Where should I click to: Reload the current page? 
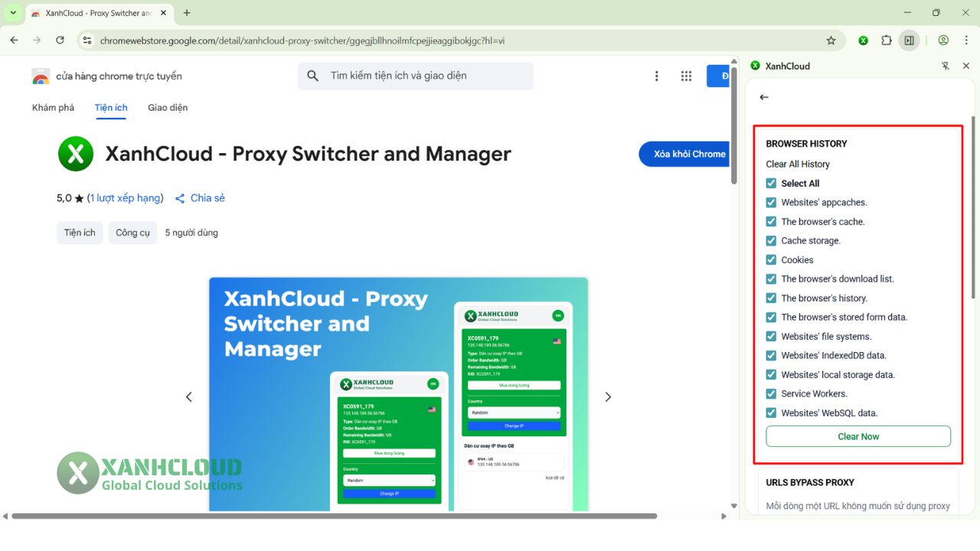60,41
